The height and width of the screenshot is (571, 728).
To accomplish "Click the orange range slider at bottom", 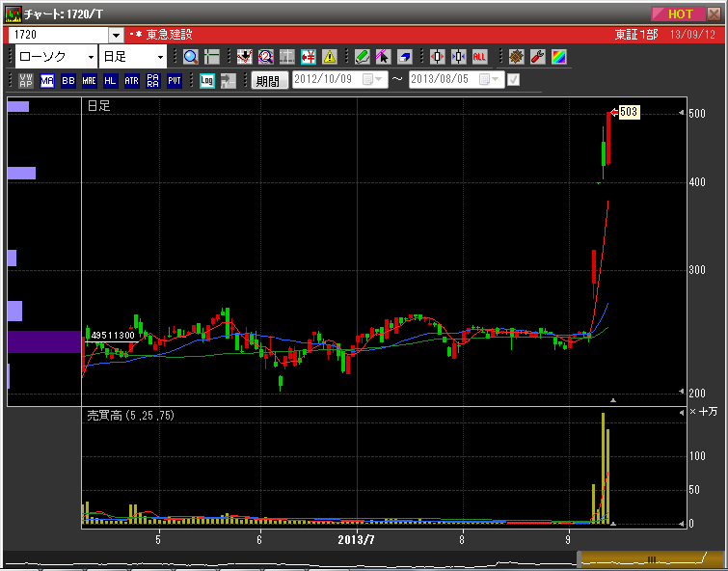I will point(651,558).
